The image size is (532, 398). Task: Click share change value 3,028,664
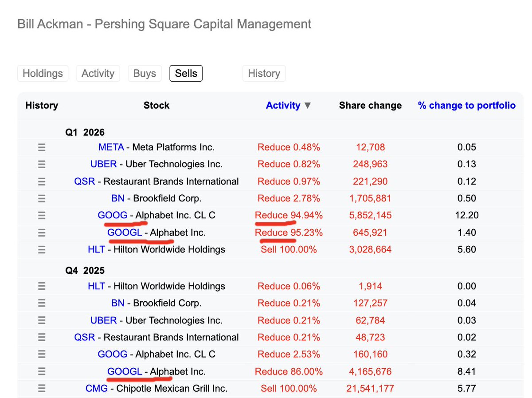tap(370, 250)
